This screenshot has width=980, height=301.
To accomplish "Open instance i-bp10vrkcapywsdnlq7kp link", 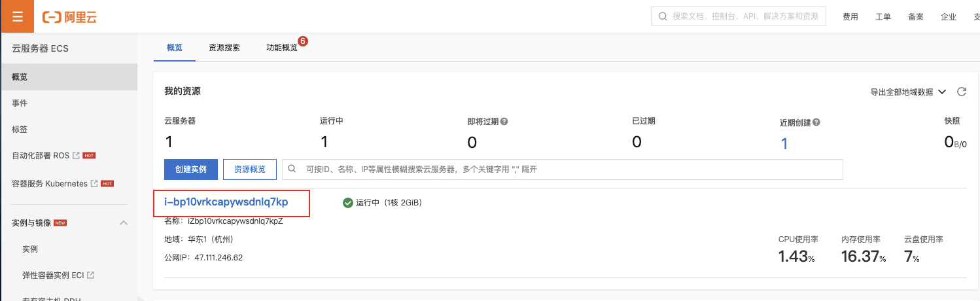I will coord(226,202).
